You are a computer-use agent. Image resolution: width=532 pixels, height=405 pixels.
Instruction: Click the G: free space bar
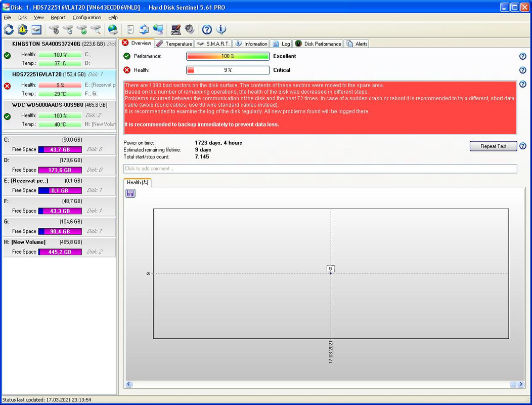60,231
